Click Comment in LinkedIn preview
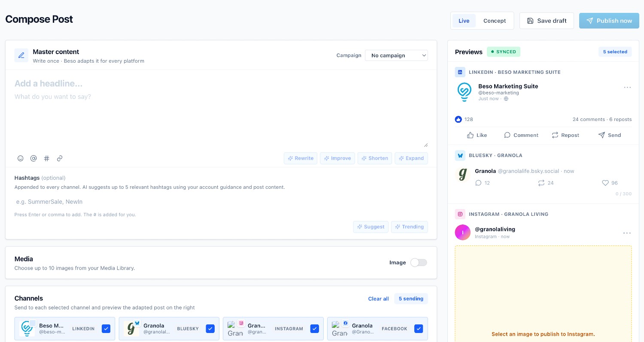This screenshot has width=644, height=342. click(x=521, y=135)
